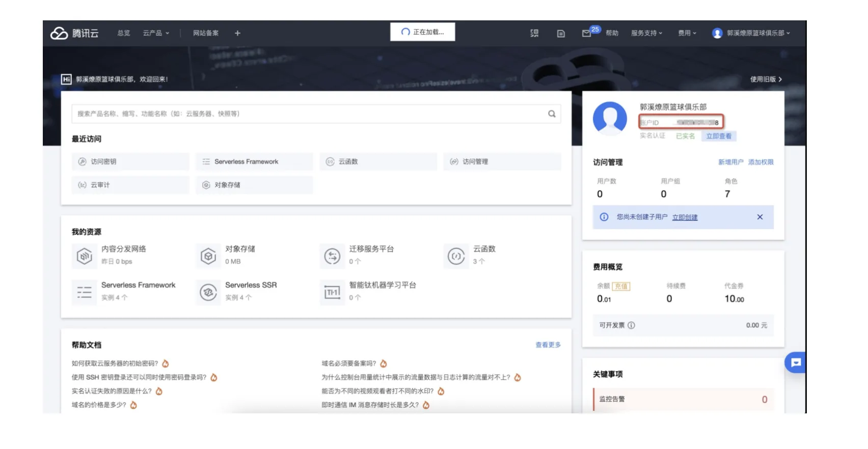Open doc 实名认证失败的原因是什么?
Screen dimensions: 868x449
tap(112, 391)
